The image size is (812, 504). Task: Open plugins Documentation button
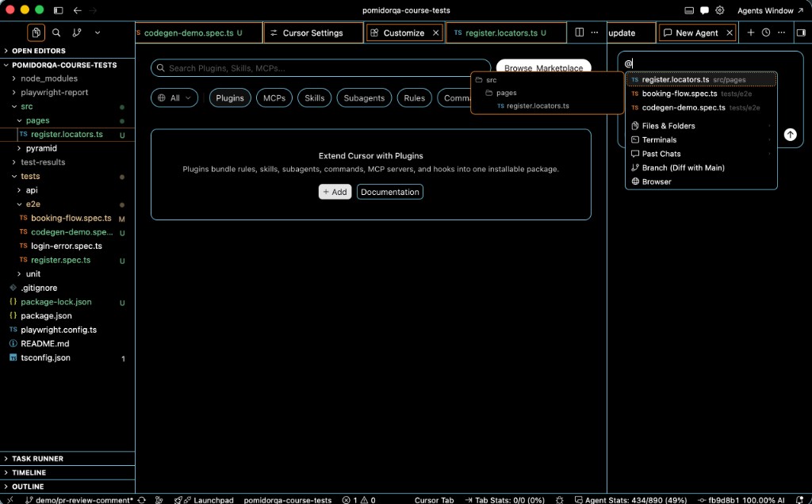coord(390,192)
